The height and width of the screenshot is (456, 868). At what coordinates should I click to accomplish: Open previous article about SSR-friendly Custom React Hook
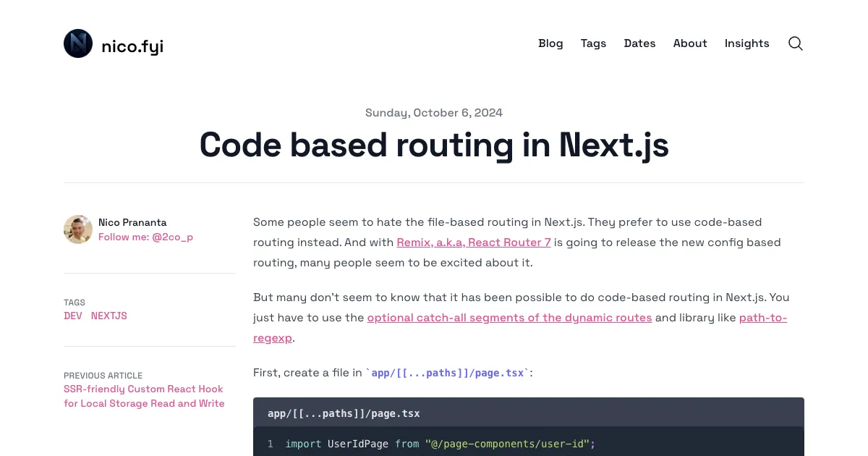[144, 396]
